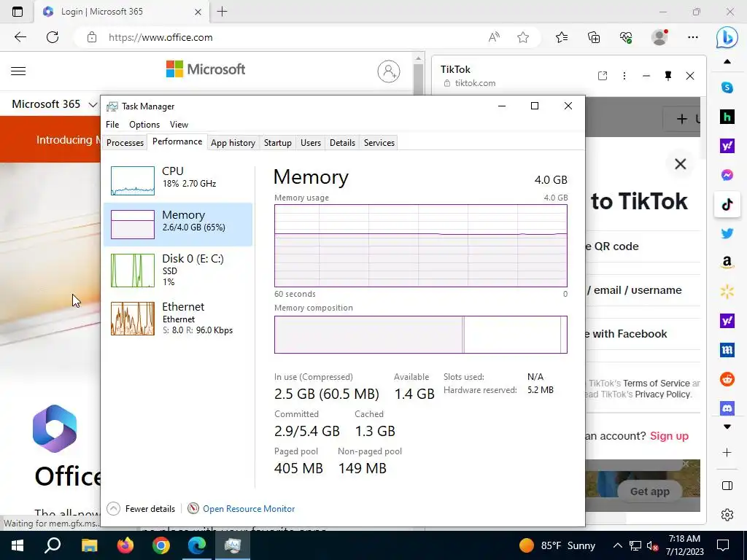Screen dimensions: 747x560
Task: Unpin the TikTok sidebar panel
Action: tap(668, 76)
